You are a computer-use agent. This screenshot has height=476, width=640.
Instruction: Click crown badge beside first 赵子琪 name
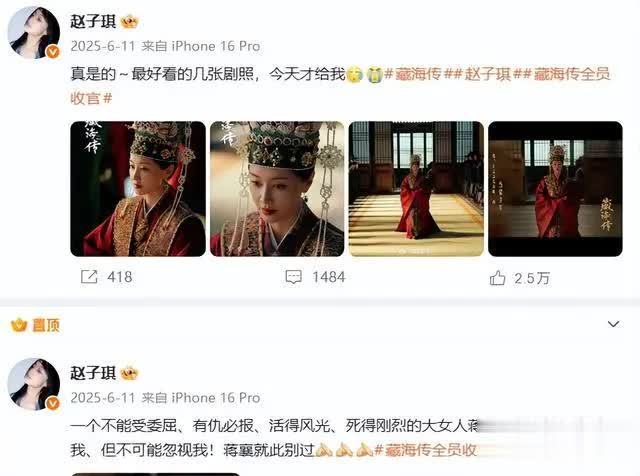(x=129, y=22)
